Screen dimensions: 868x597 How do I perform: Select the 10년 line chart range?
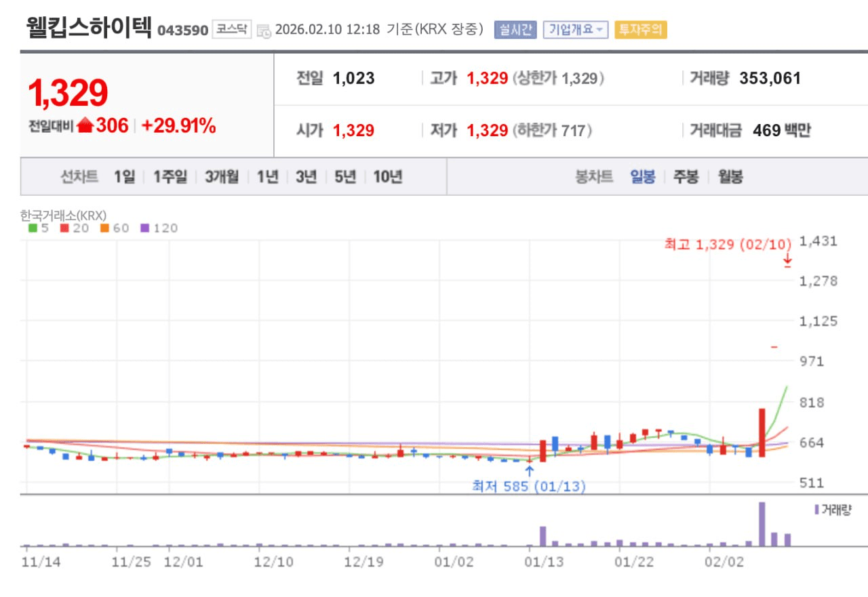[387, 177]
